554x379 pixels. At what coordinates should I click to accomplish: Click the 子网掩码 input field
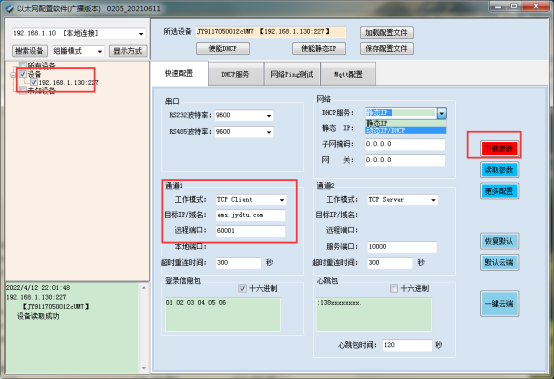[x=405, y=144]
